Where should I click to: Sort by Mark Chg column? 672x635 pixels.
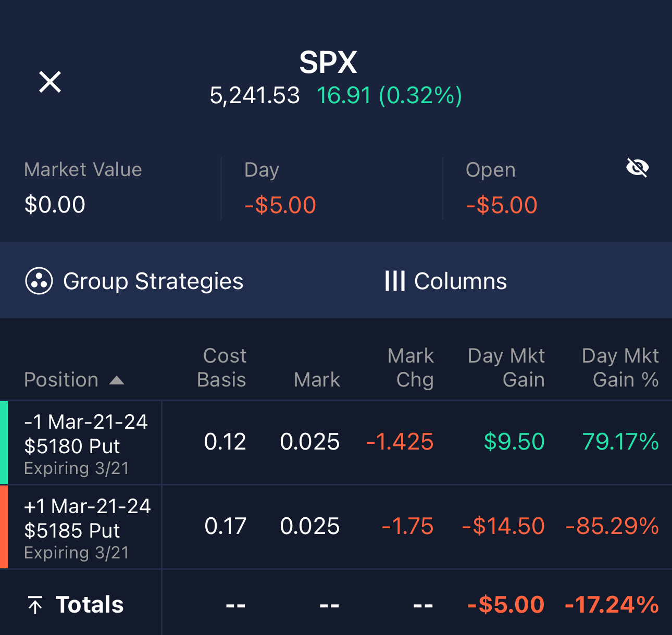tap(411, 368)
